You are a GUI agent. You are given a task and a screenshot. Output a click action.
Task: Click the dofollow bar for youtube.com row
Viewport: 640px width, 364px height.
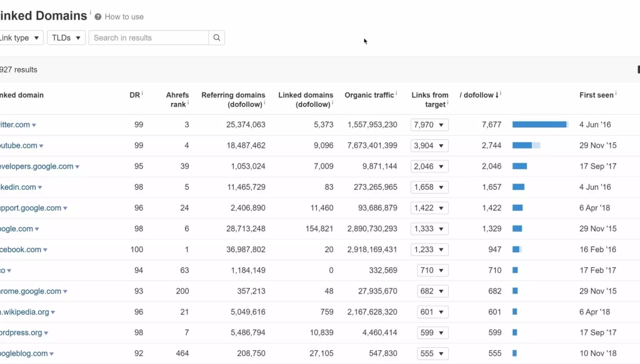point(526,145)
